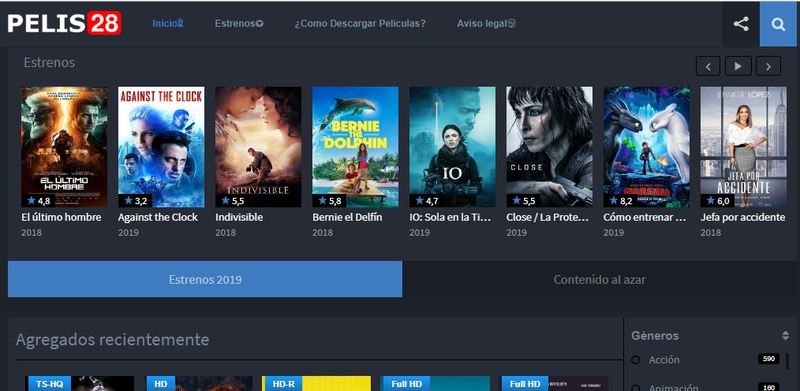Open Against the Clock poster
Image resolution: width=800 pixels, height=391 pixels.
pyautogui.click(x=161, y=146)
